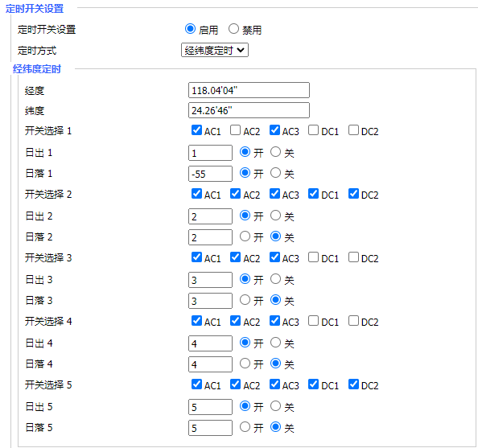Check AC2 in 开关选择 1

click(x=235, y=130)
